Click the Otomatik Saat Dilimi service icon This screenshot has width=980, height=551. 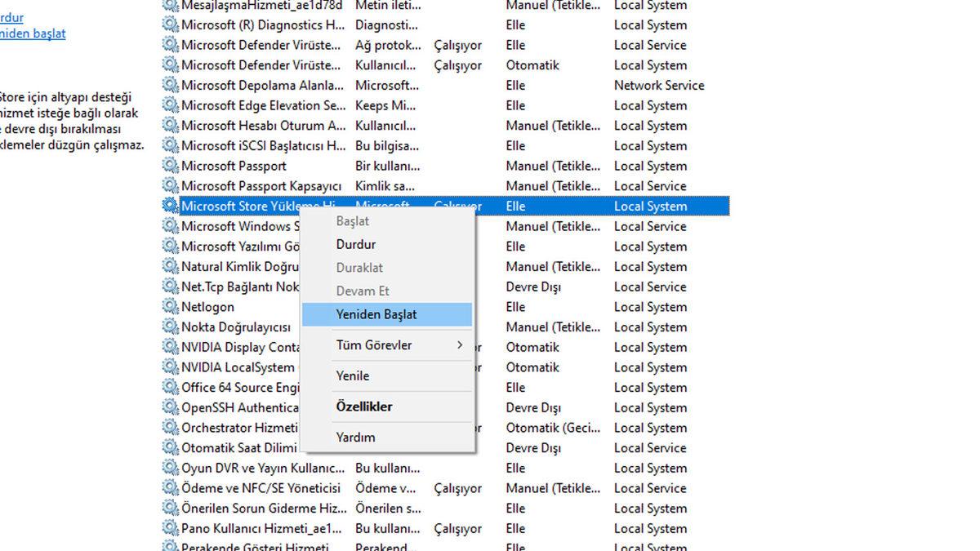point(171,447)
